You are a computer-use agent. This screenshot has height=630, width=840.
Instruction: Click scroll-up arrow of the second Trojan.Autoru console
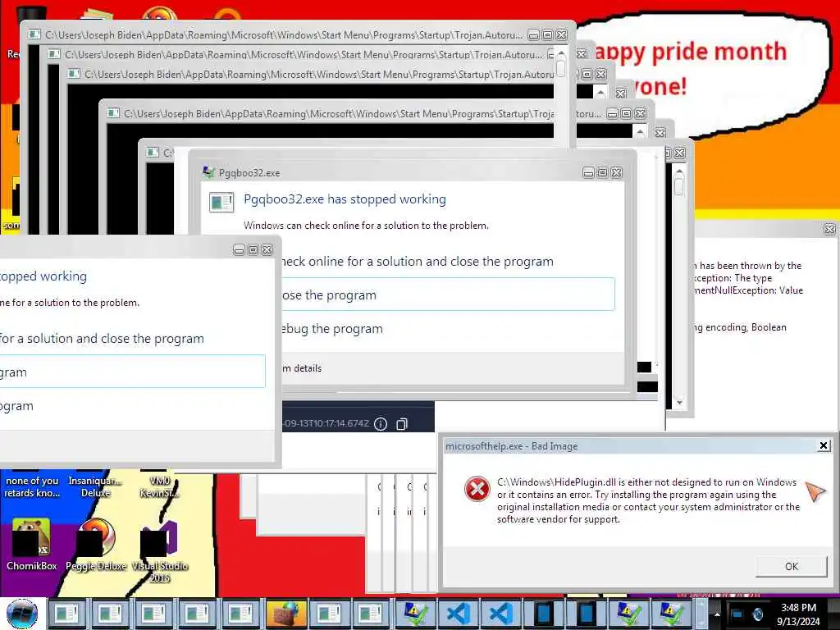(561, 52)
